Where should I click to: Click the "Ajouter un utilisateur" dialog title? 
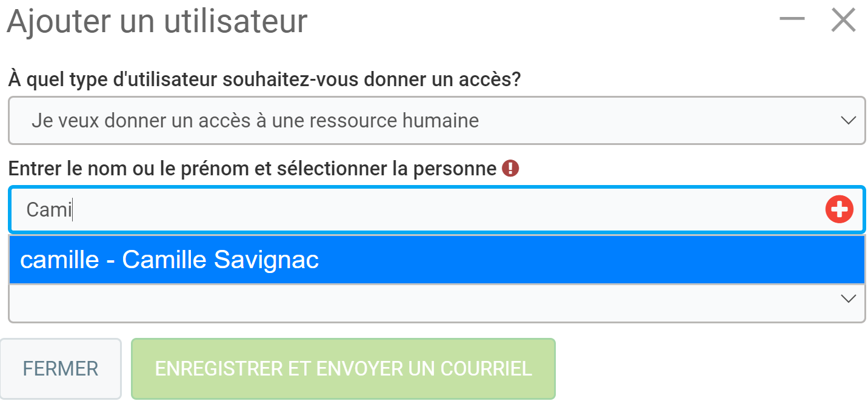point(157,21)
